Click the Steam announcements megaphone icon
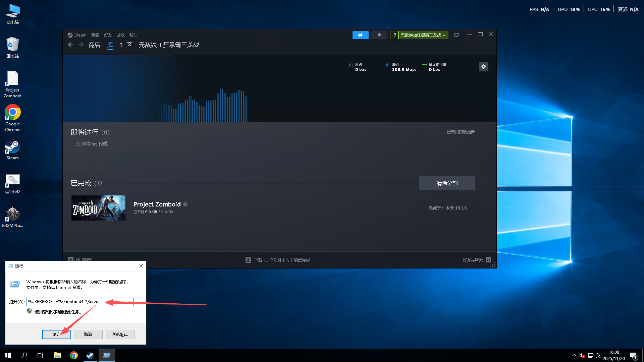 click(x=360, y=35)
